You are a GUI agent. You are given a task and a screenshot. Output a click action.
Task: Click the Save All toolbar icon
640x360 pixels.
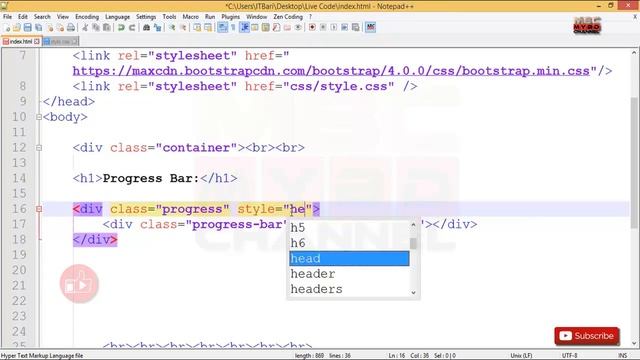38,27
